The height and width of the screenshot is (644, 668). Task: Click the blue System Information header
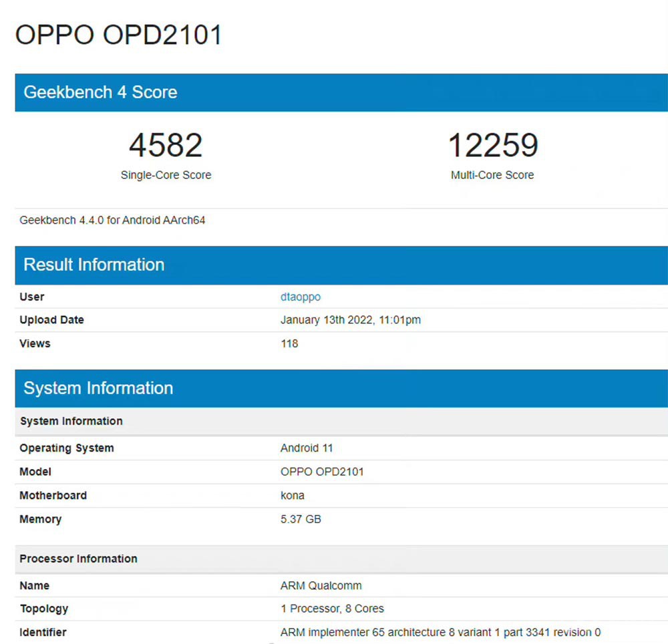(98, 388)
